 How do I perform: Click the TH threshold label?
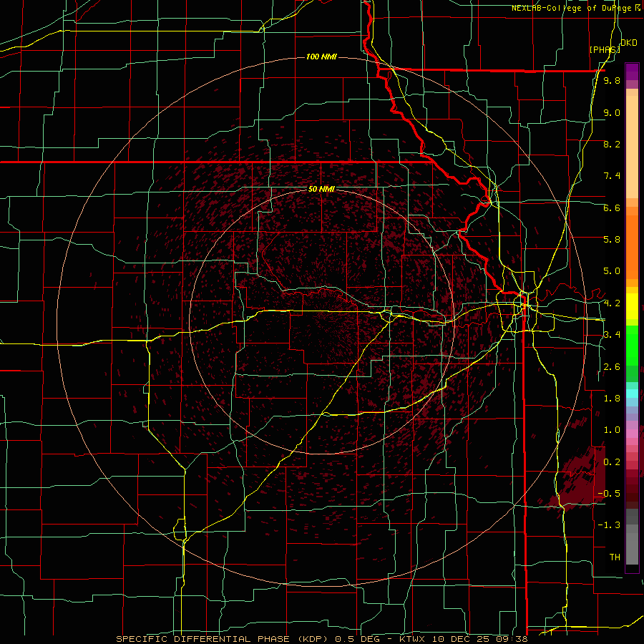615,557
